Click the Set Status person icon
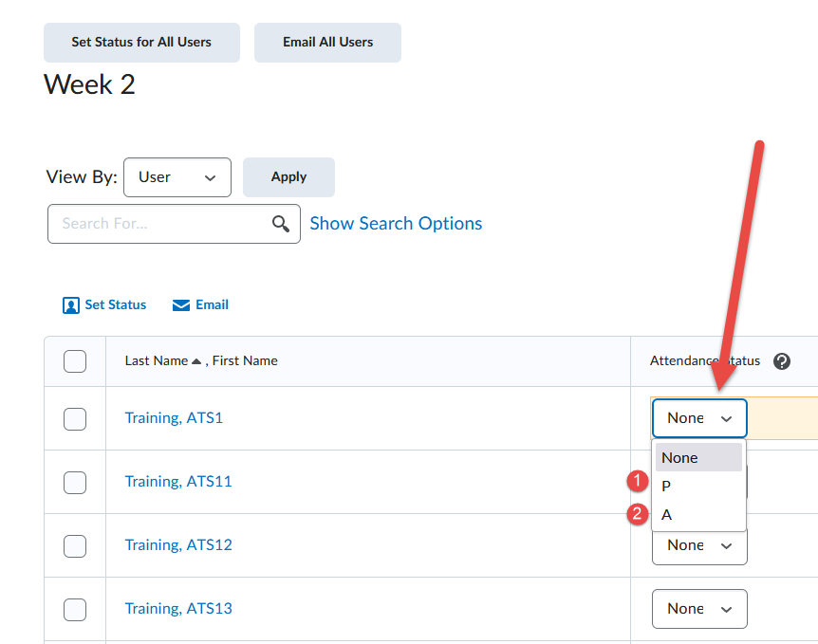 (71, 305)
